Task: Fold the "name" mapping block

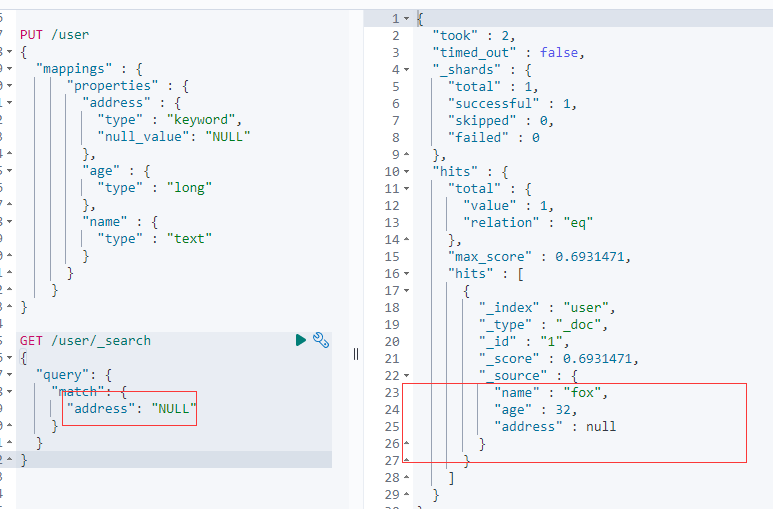Action: 9,221
